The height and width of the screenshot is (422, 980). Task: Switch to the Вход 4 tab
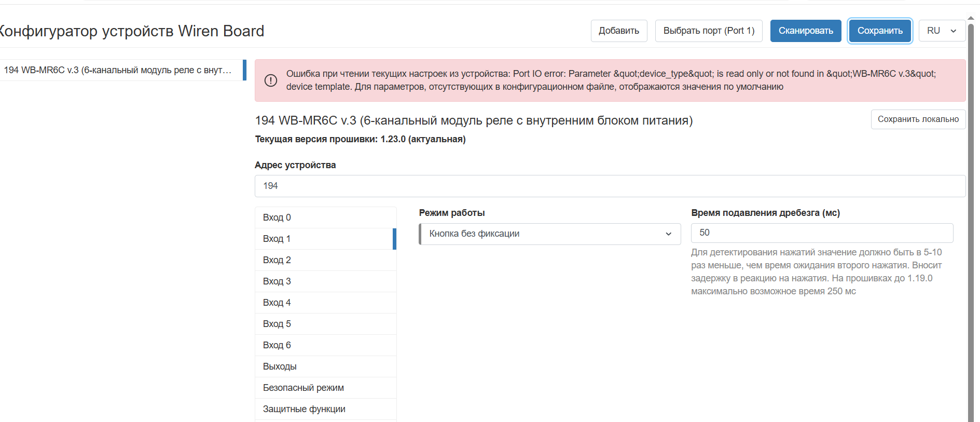[325, 303]
